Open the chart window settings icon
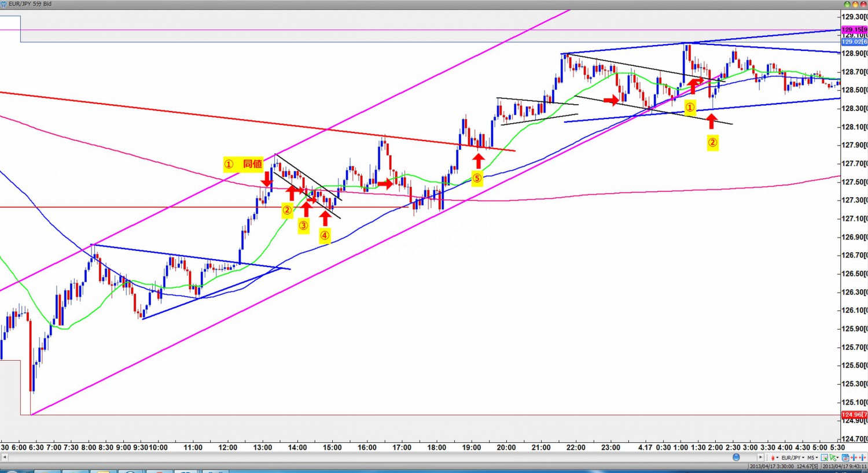Screen dimensions: 868x473 [845, 457]
